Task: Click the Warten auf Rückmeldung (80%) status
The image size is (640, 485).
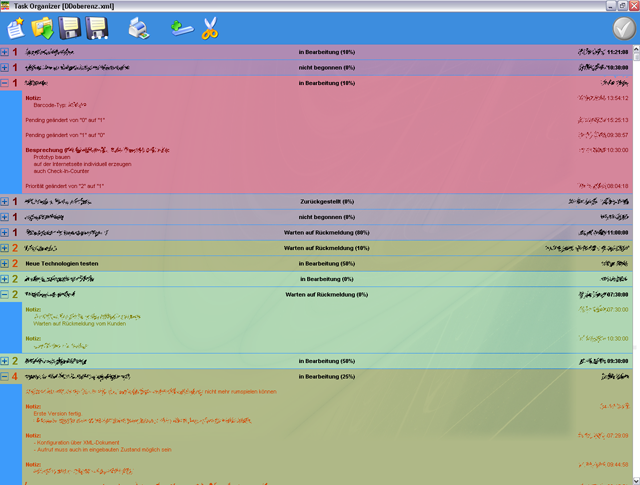Action: tap(327, 233)
